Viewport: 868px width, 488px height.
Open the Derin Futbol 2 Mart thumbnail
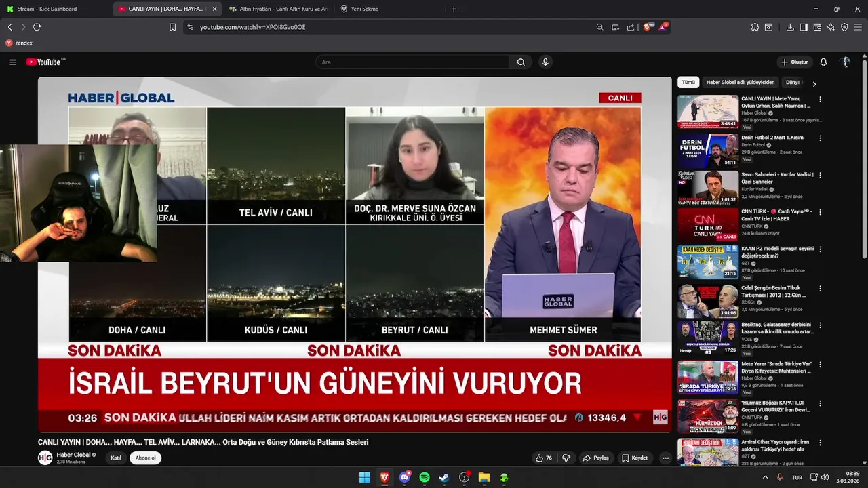[x=708, y=150]
